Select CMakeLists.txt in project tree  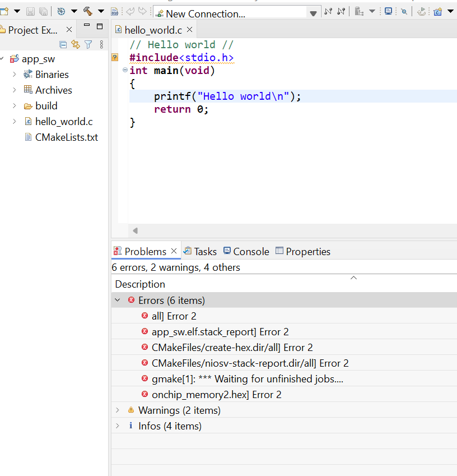coord(66,137)
